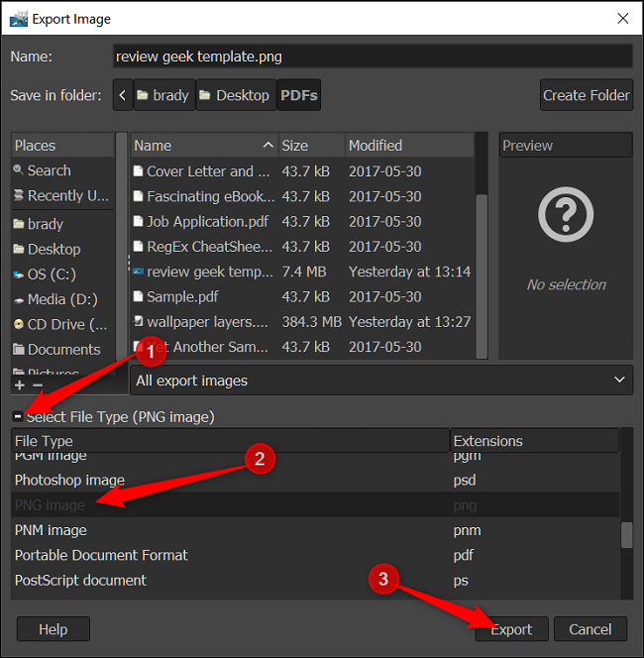Navigate to the Desktop path button

236,95
